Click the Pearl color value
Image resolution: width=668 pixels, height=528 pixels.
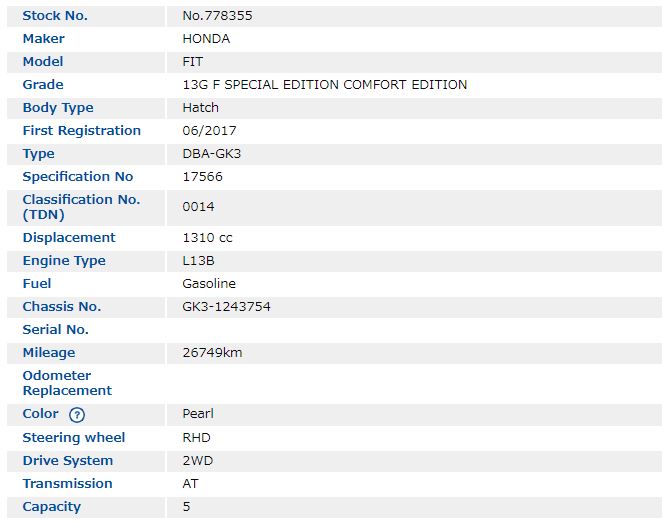click(x=198, y=414)
